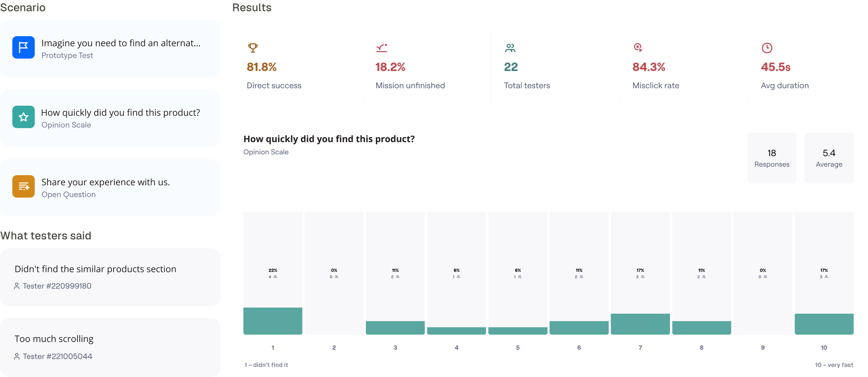Click the 18.2% Mission unfinished value
This screenshot has height=377, width=868.
(390, 67)
